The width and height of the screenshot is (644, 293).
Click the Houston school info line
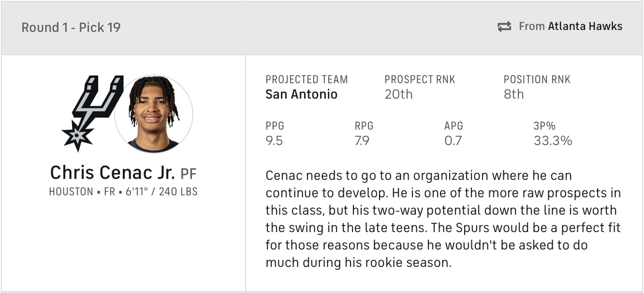[123, 192]
